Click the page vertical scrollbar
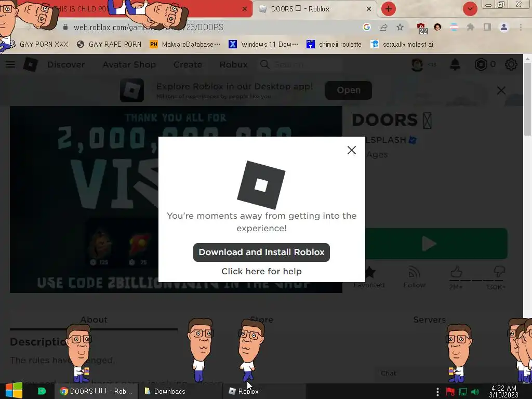532x399 pixels. (527, 99)
